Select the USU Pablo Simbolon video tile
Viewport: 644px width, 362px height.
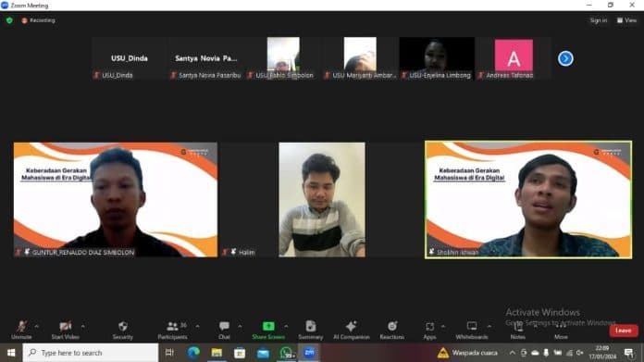point(283,58)
